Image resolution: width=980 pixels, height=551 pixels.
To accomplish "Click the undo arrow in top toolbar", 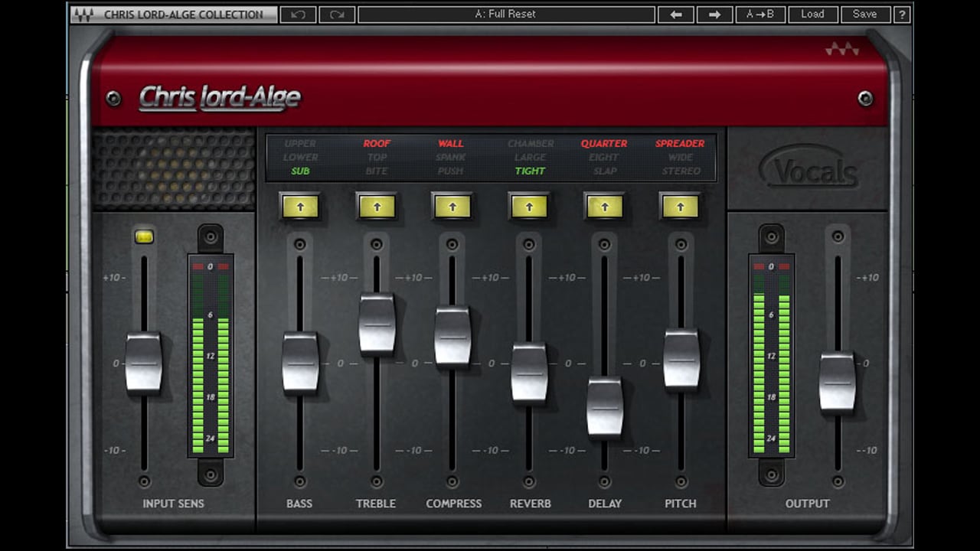I will [297, 14].
